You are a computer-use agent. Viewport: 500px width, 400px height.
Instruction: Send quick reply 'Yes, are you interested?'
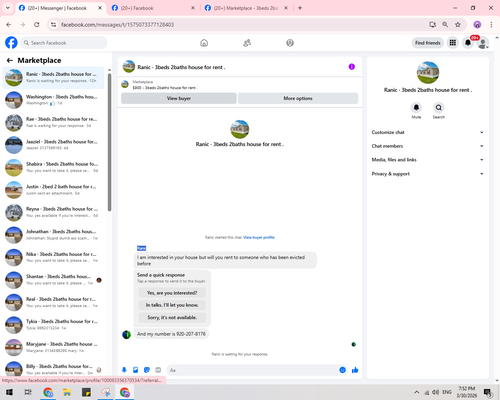(172, 293)
